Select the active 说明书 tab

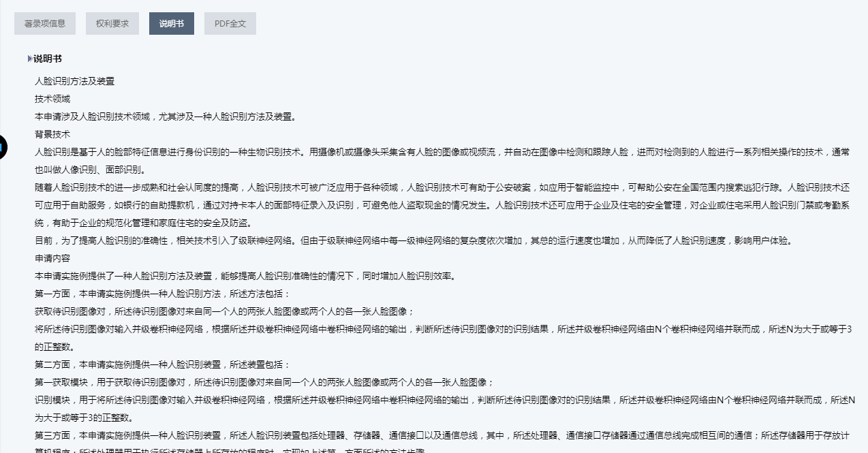pyautogui.click(x=171, y=23)
